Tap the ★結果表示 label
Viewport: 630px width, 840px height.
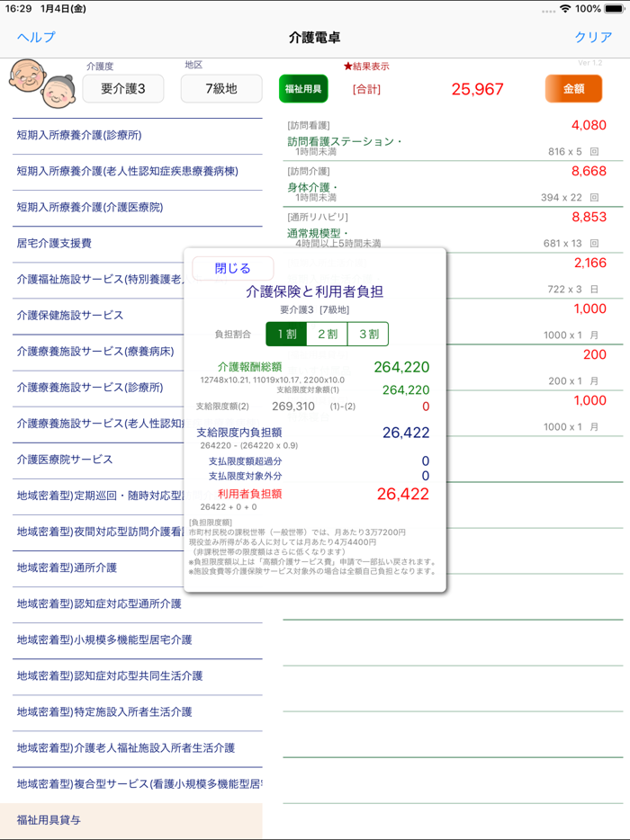[366, 67]
